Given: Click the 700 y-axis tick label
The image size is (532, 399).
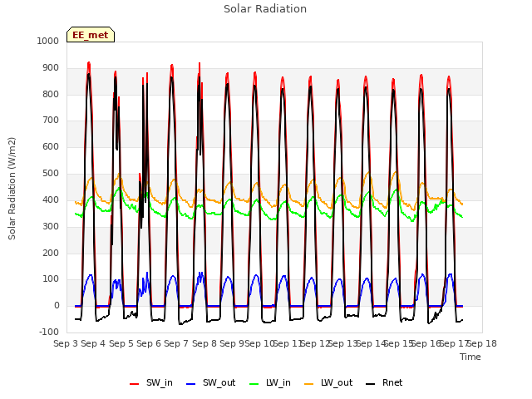Looking at the screenshot, I should (x=51, y=120).
